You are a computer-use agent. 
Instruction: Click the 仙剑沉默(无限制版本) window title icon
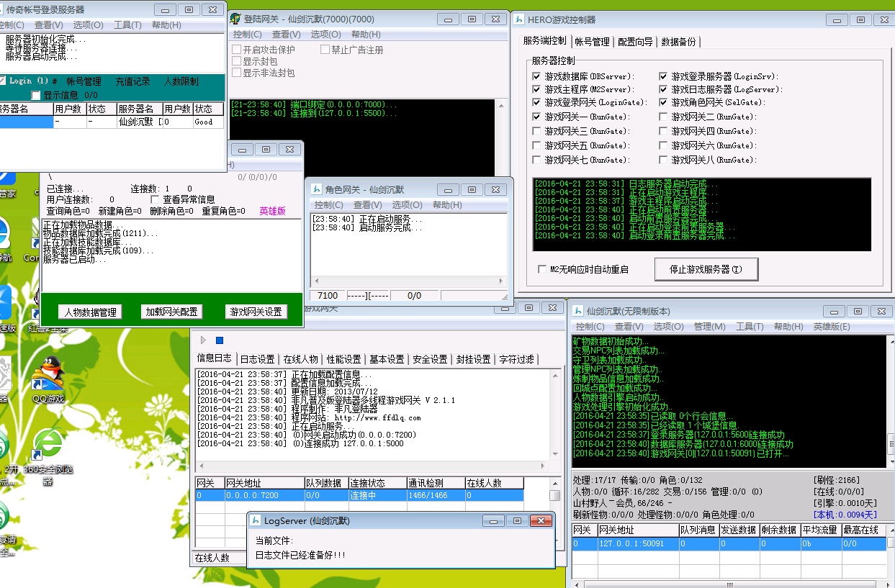coord(578,311)
